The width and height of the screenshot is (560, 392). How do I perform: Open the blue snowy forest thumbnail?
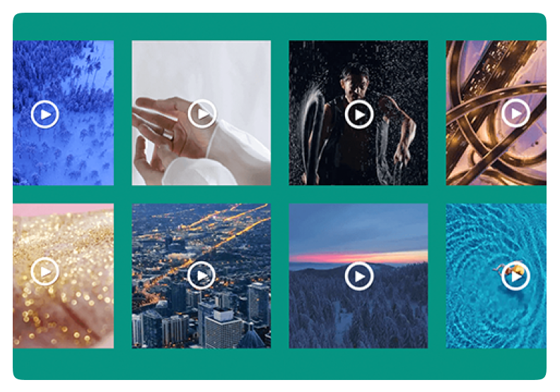[63, 113]
